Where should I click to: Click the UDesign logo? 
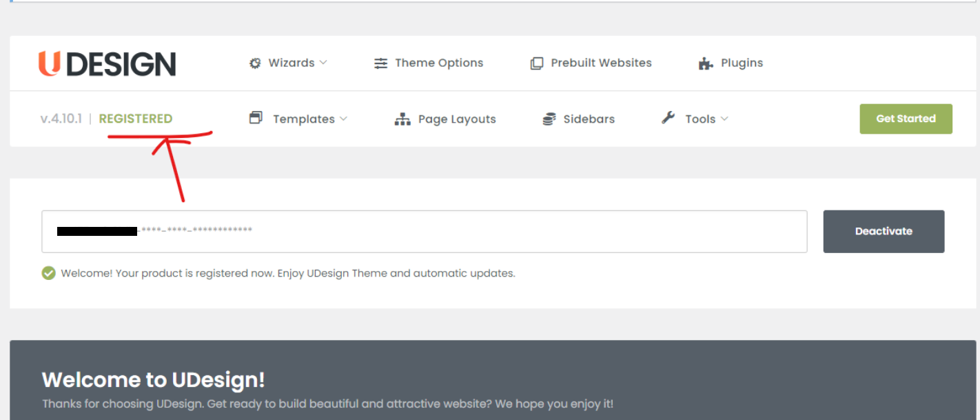[x=107, y=63]
